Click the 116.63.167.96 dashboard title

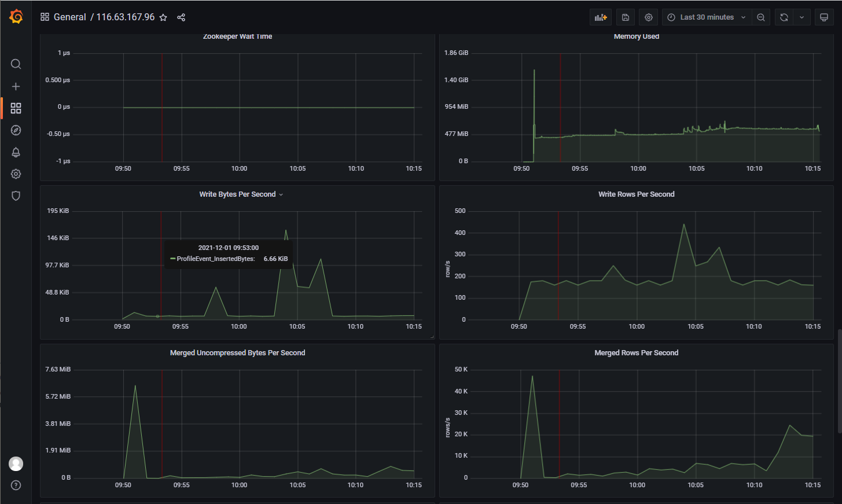tap(126, 17)
